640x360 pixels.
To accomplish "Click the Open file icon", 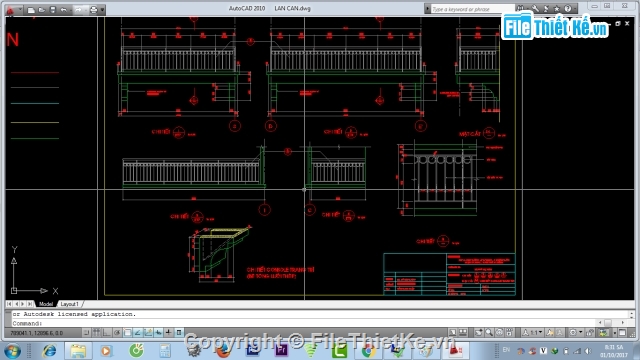I will [42, 10].
